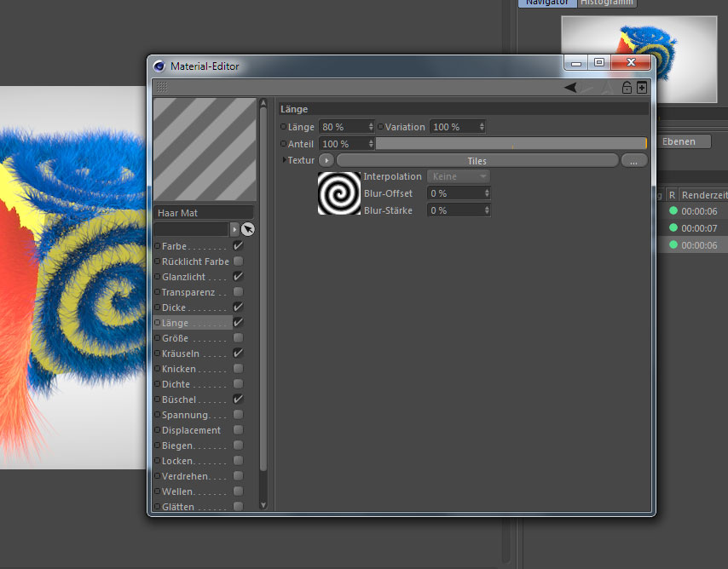Image resolution: width=728 pixels, height=569 pixels.
Task: Disable the Glanzlicht checkbox
Action: [x=238, y=277]
